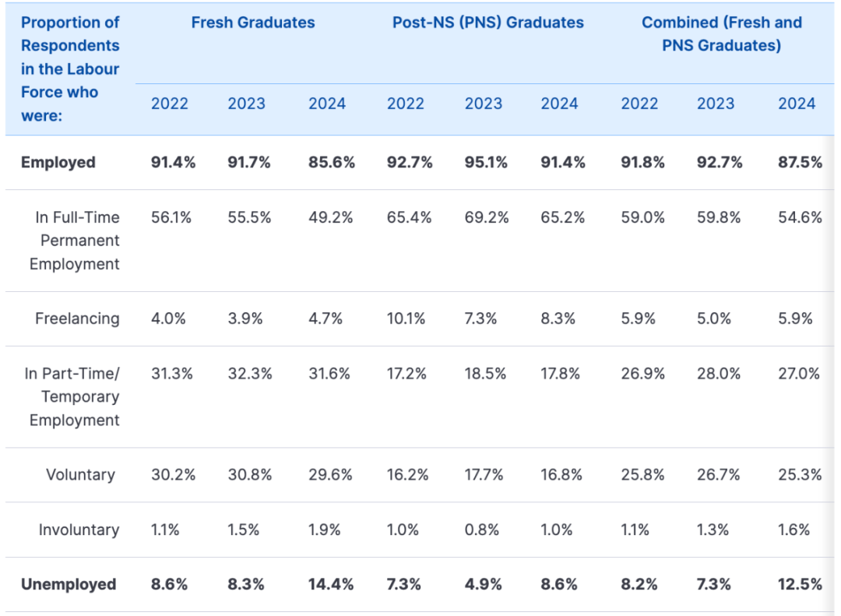The image size is (841, 616).
Task: Click In Full-Time Permanent Employment label
Action: pyautogui.click(x=75, y=241)
